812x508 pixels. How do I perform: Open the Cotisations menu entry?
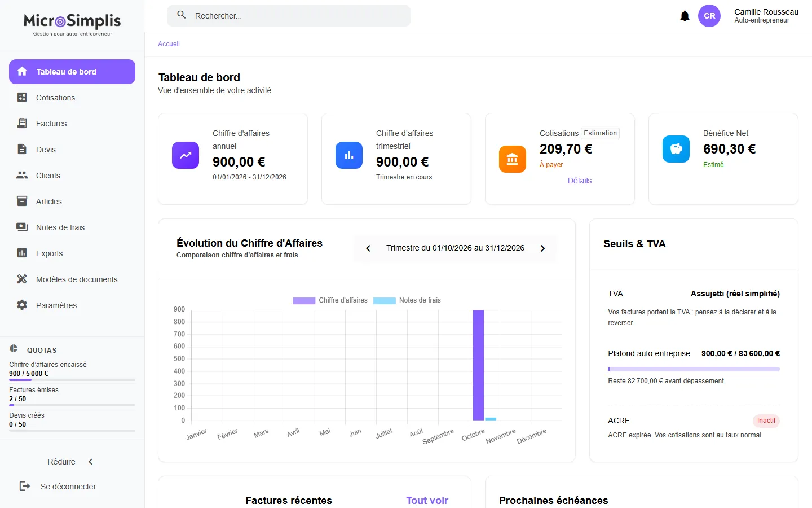(x=72, y=98)
